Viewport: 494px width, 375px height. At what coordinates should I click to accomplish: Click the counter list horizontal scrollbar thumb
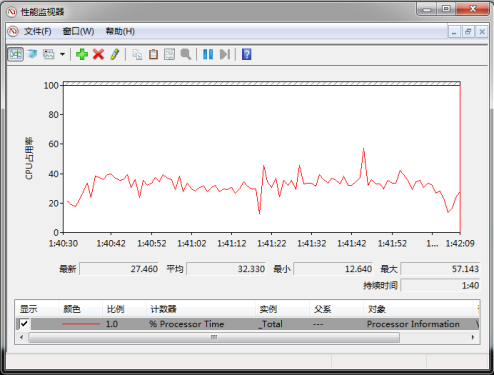[x=214, y=337]
